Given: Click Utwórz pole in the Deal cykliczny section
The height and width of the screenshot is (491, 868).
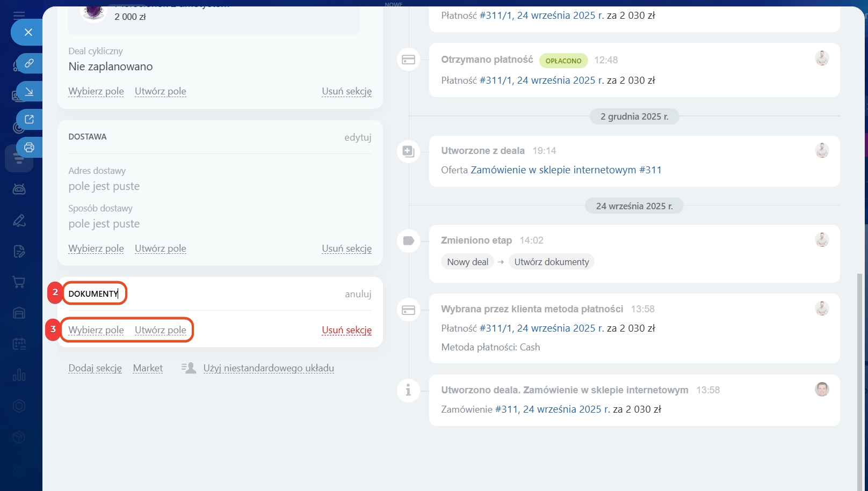Looking at the screenshot, I should click(161, 91).
